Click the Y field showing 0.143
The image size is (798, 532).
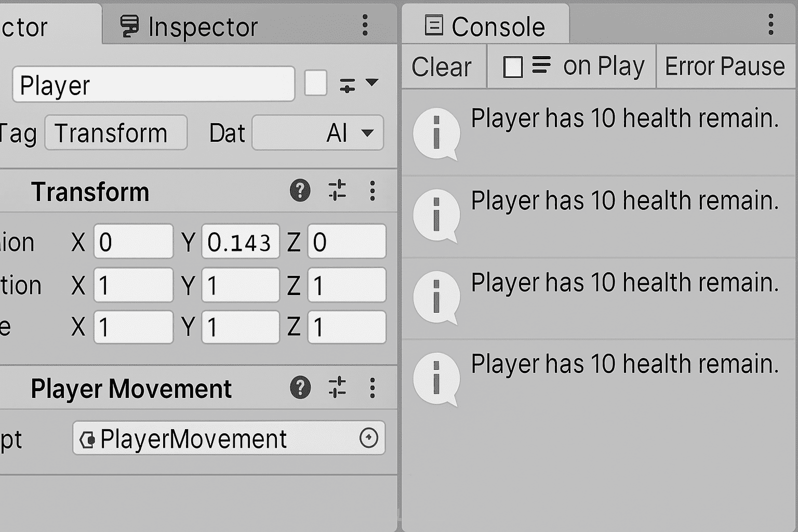(x=240, y=242)
